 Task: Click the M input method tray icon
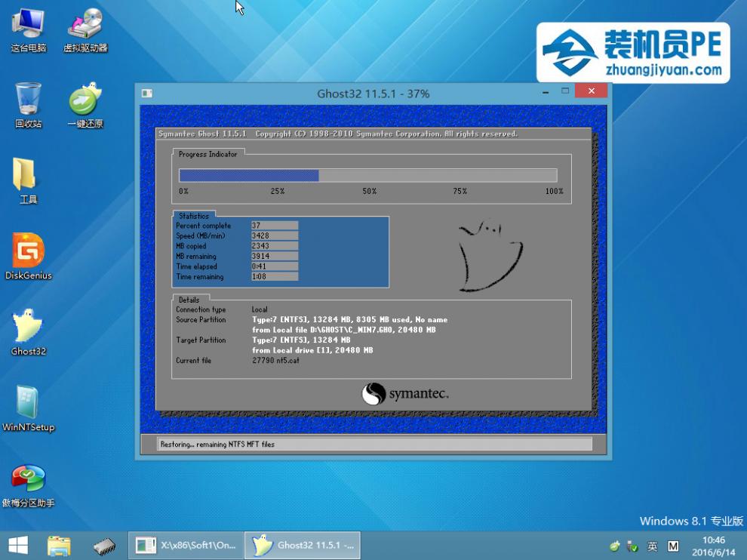tap(672, 546)
